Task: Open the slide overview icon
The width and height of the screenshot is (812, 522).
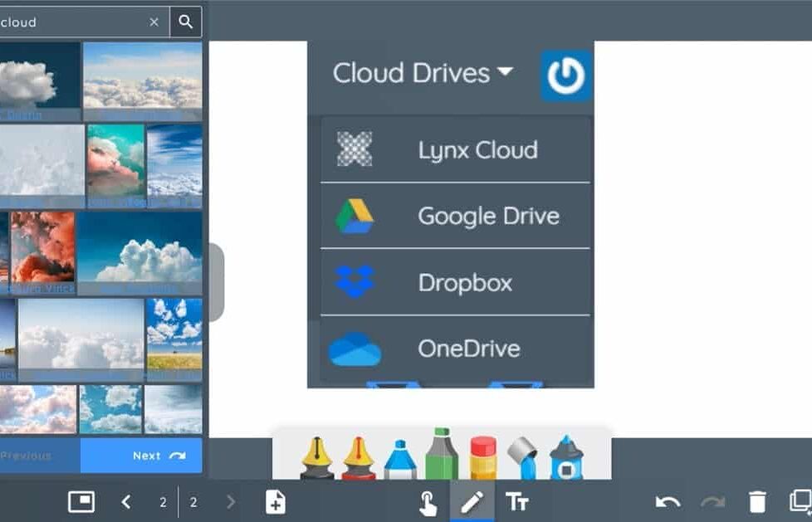Action: click(81, 501)
